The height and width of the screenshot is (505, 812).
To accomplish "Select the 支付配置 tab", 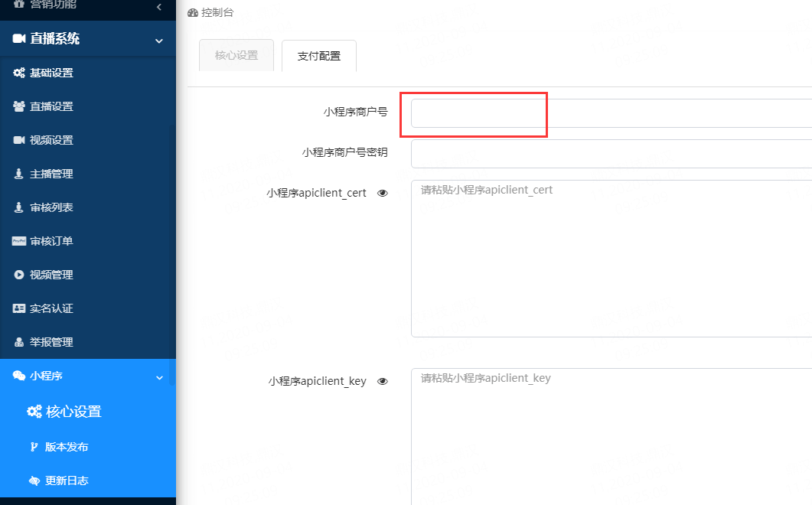I will pos(319,56).
